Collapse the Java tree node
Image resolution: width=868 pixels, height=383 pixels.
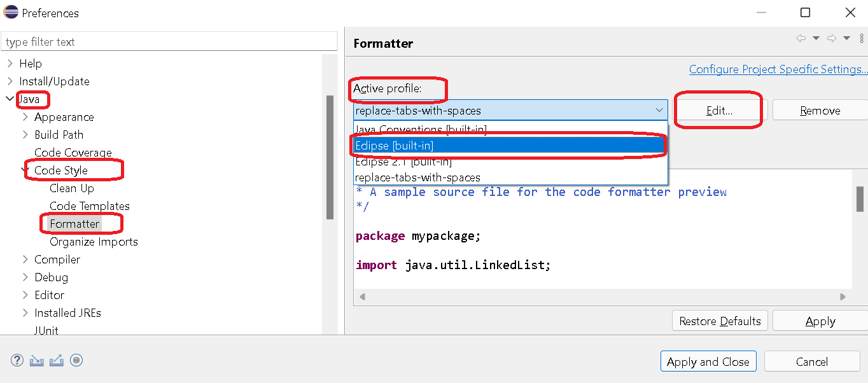[9, 99]
